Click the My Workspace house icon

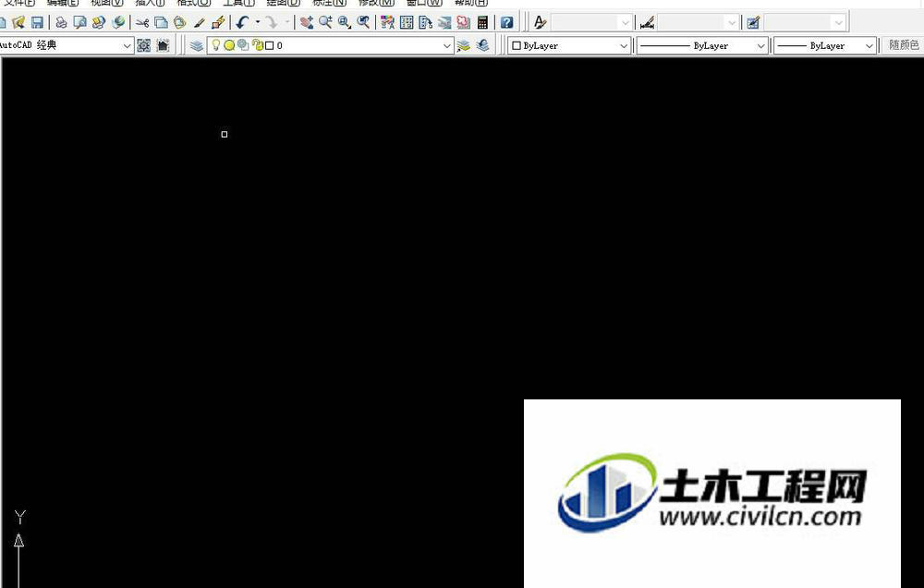pyautogui.click(x=163, y=45)
